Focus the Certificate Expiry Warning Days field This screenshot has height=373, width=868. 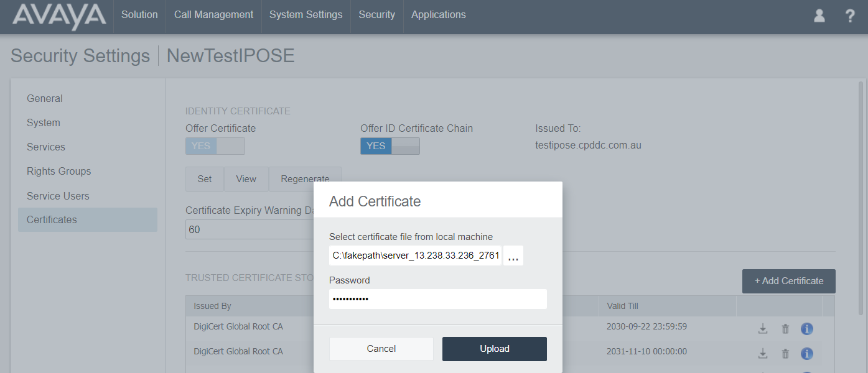tap(249, 229)
